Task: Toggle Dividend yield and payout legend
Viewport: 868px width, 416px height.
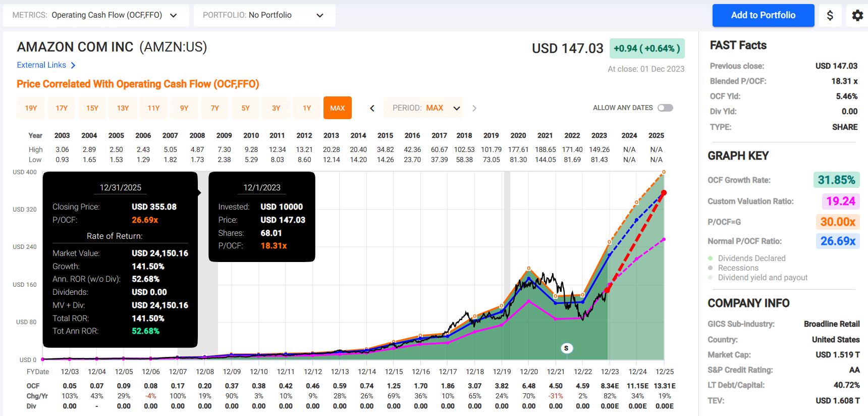Action: [x=762, y=277]
